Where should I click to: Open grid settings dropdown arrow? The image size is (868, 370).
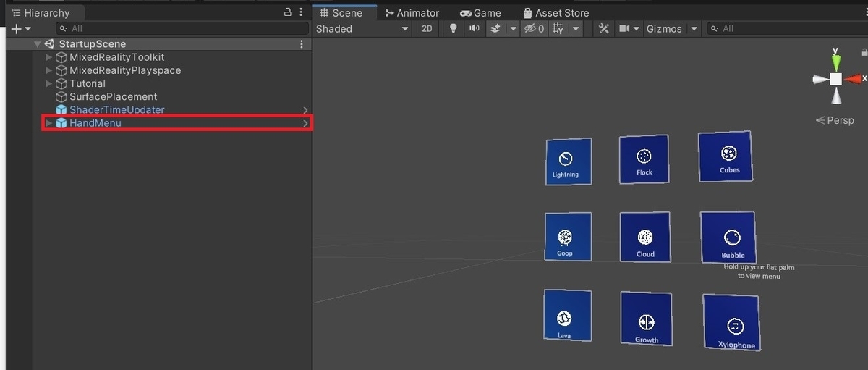tap(576, 29)
